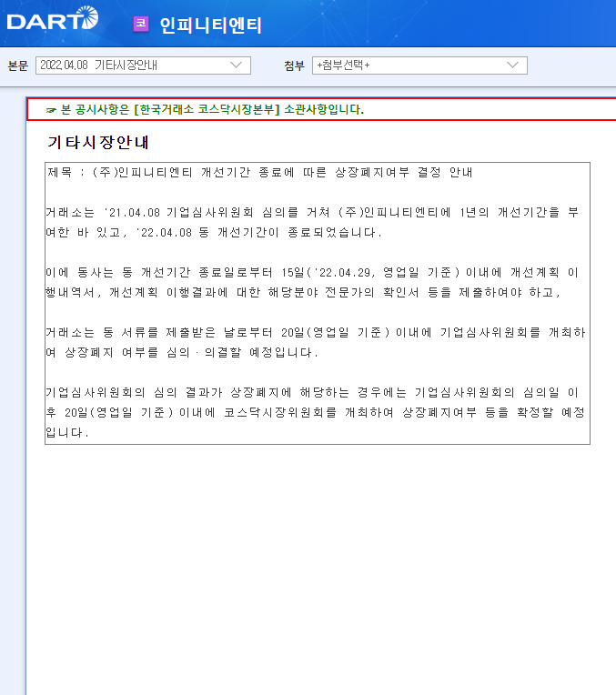The height and width of the screenshot is (695, 616).
Task: Open the 첨부 attachment selection dropdown
Action: tap(419, 65)
